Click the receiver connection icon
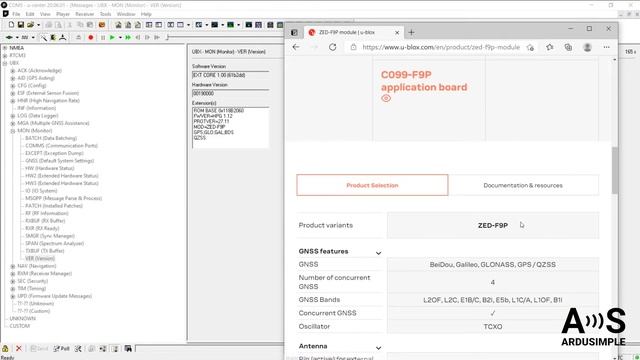Viewport: 640px width, 360px height. 9,38
